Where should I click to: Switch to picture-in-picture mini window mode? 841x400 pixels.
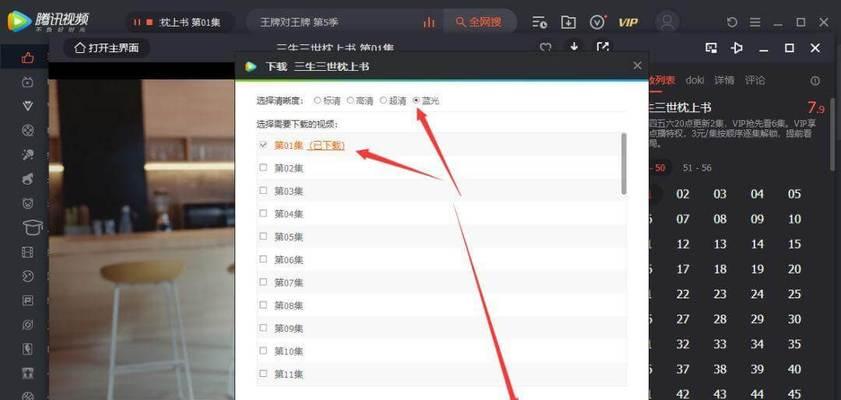711,48
